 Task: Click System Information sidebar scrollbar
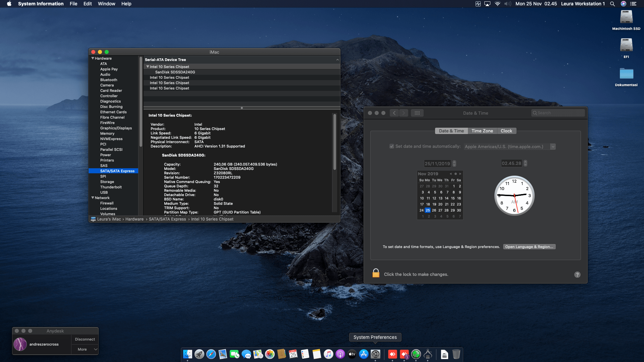pyautogui.click(x=141, y=102)
